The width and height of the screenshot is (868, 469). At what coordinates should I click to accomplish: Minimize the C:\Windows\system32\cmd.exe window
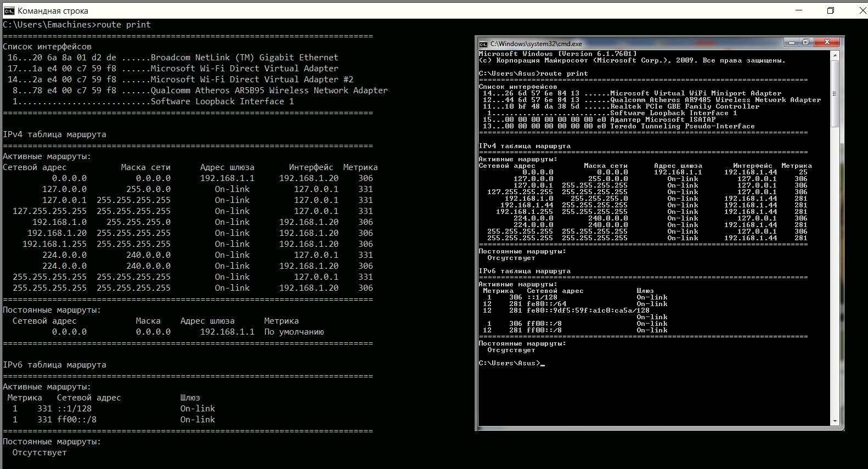point(791,42)
